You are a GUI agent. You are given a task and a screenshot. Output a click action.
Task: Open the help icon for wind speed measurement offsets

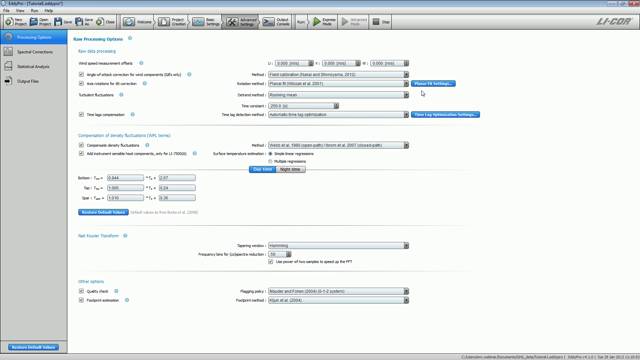(141, 63)
